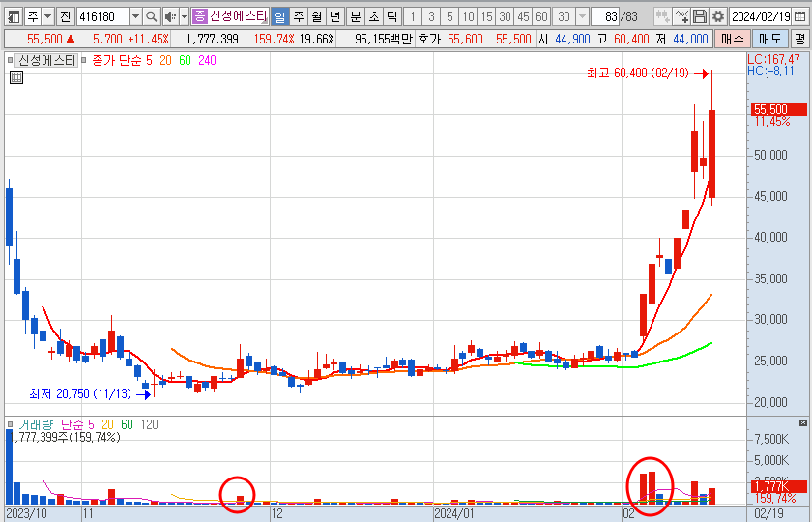The width and height of the screenshot is (812, 522).
Task: Switch to the 초 second chart tab
Action: click(x=374, y=17)
